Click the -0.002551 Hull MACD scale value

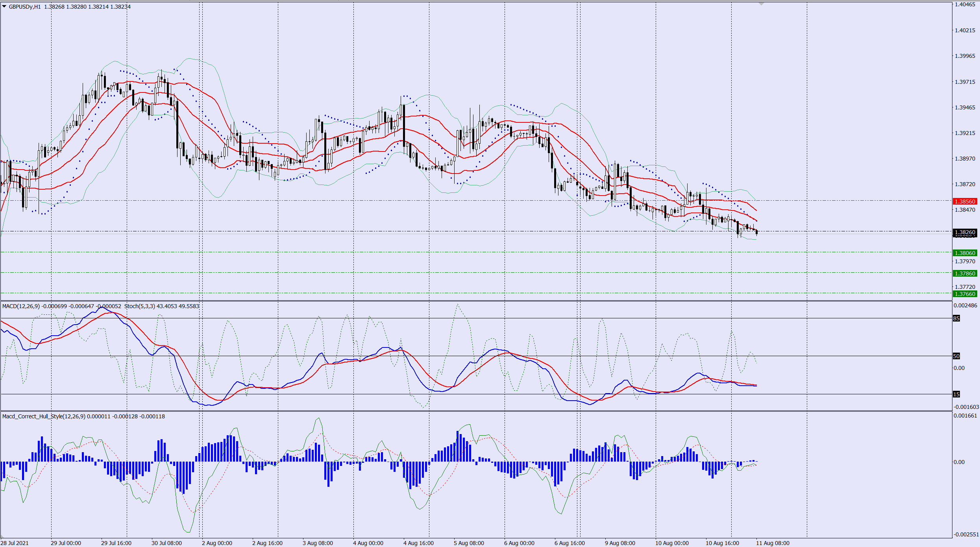(966, 534)
